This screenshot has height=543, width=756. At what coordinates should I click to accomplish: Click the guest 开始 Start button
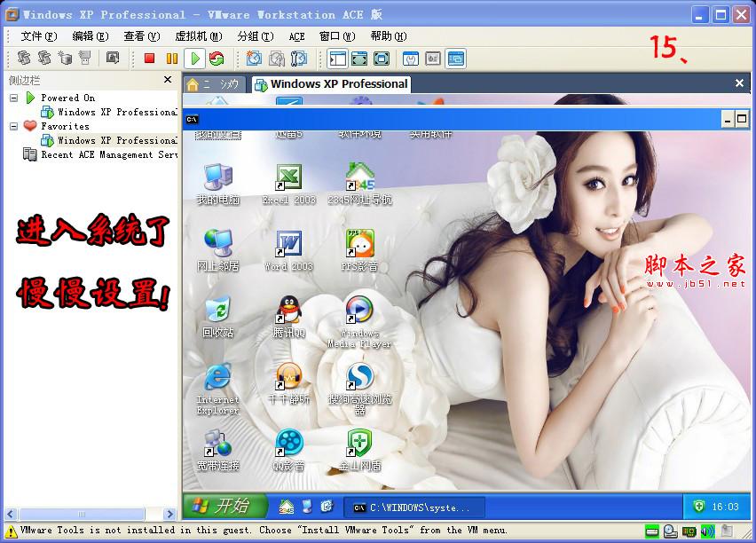click(224, 506)
